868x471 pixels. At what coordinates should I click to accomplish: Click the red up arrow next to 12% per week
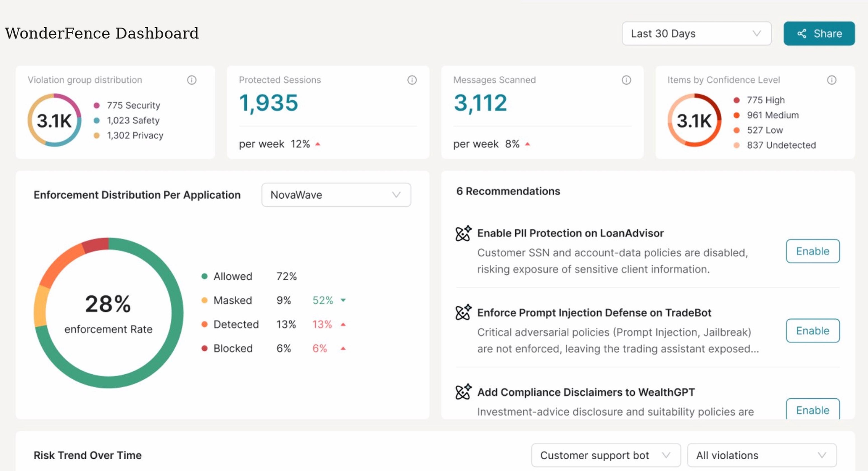click(x=317, y=144)
